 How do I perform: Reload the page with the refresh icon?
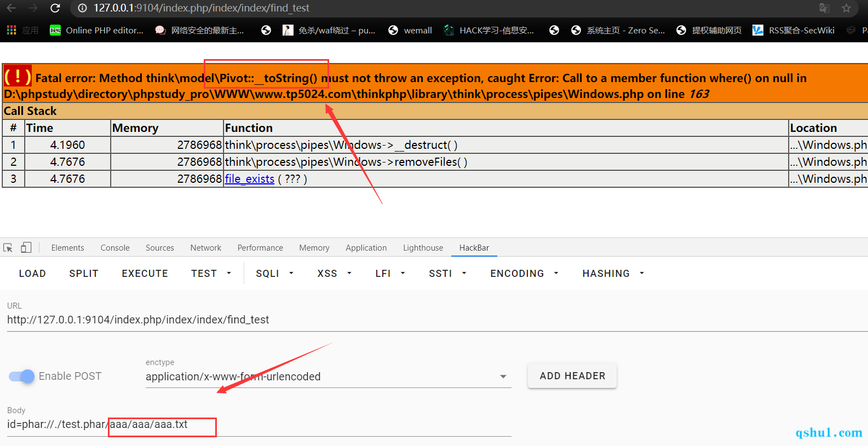coord(55,8)
